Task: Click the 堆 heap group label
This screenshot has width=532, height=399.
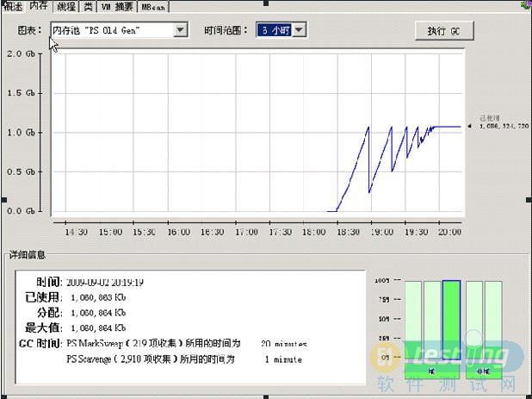Action: click(432, 371)
